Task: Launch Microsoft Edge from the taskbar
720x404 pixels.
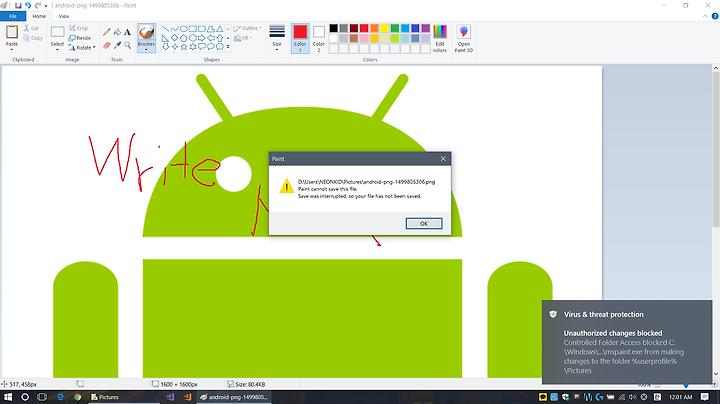Action: click(60, 397)
